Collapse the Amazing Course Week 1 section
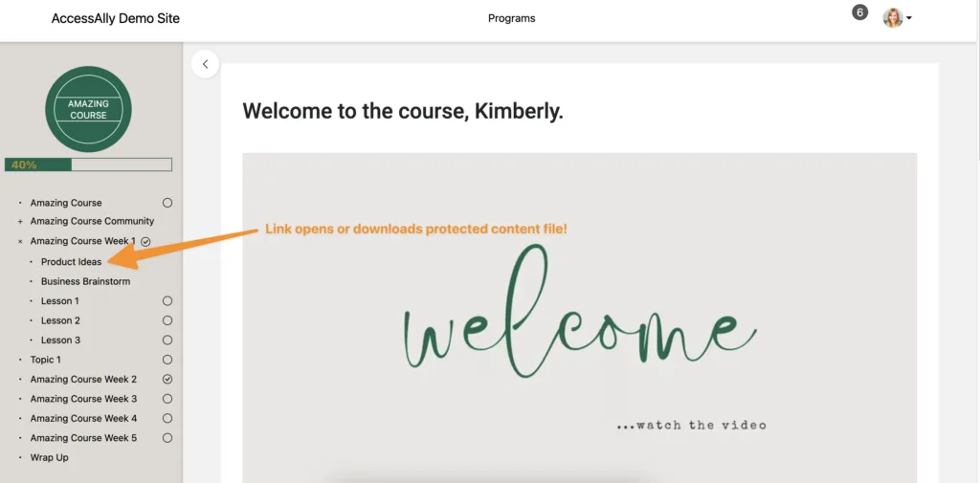 click(20, 242)
